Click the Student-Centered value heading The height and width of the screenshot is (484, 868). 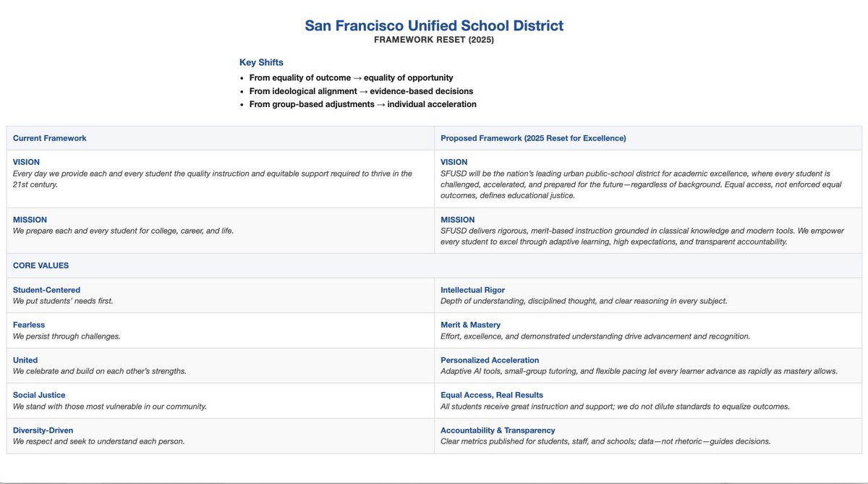pos(46,290)
